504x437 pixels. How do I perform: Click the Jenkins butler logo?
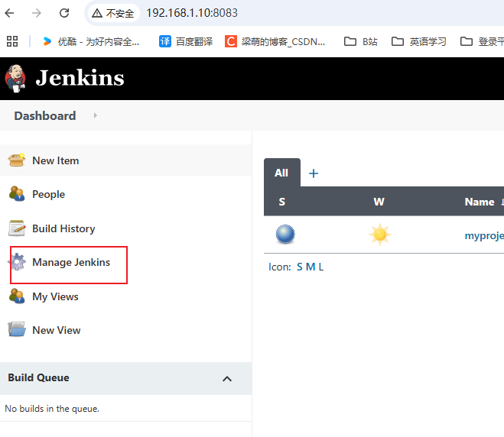coord(15,79)
